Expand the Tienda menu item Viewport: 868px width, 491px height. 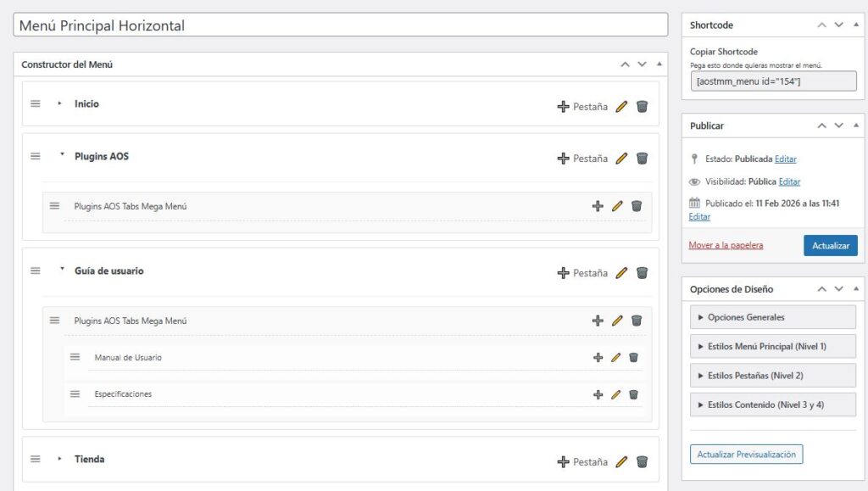[60, 459]
